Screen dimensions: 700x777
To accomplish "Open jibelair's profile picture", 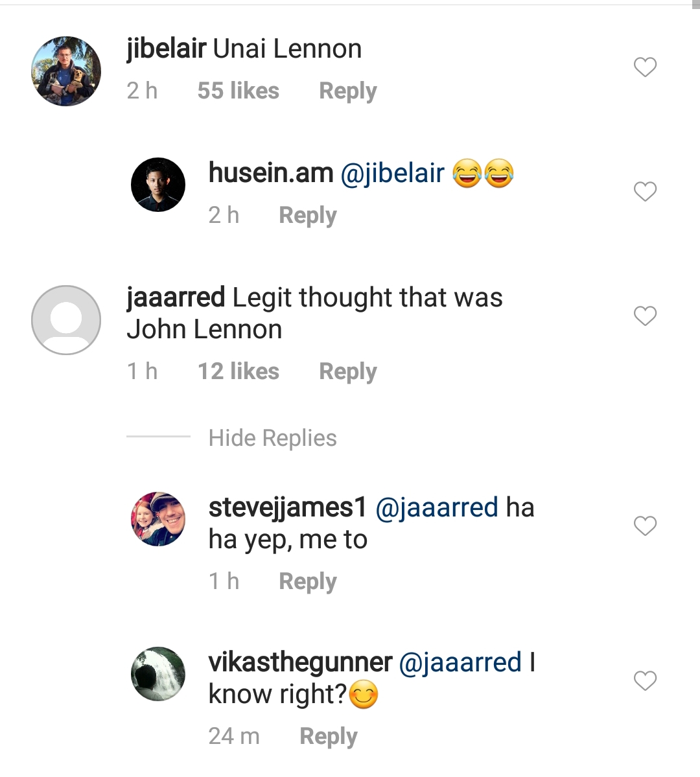I will tap(66, 71).
